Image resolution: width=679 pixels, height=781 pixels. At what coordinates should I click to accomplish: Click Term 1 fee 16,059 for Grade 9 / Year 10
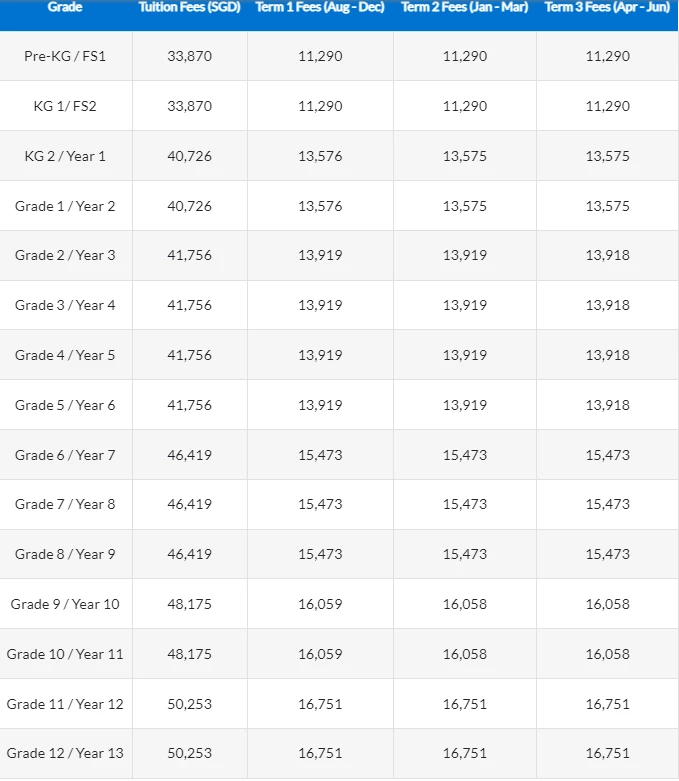(x=320, y=604)
